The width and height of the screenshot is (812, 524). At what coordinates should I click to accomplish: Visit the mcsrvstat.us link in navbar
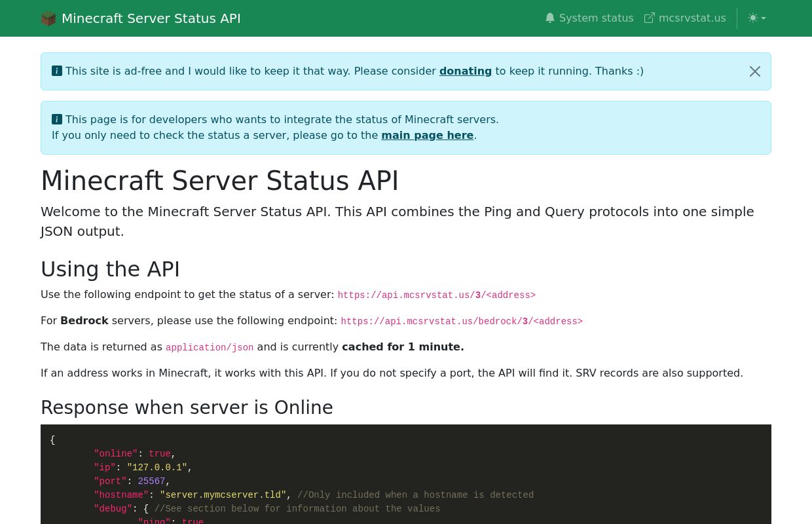[x=685, y=18]
